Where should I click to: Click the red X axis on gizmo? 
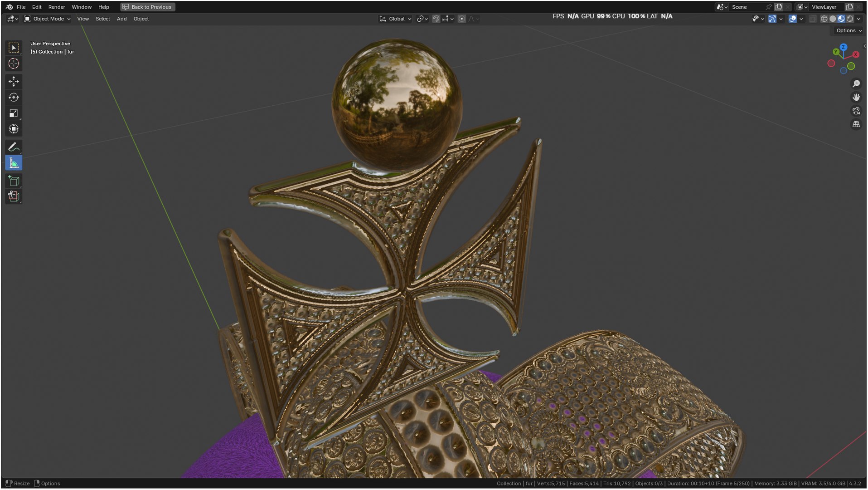click(x=856, y=54)
